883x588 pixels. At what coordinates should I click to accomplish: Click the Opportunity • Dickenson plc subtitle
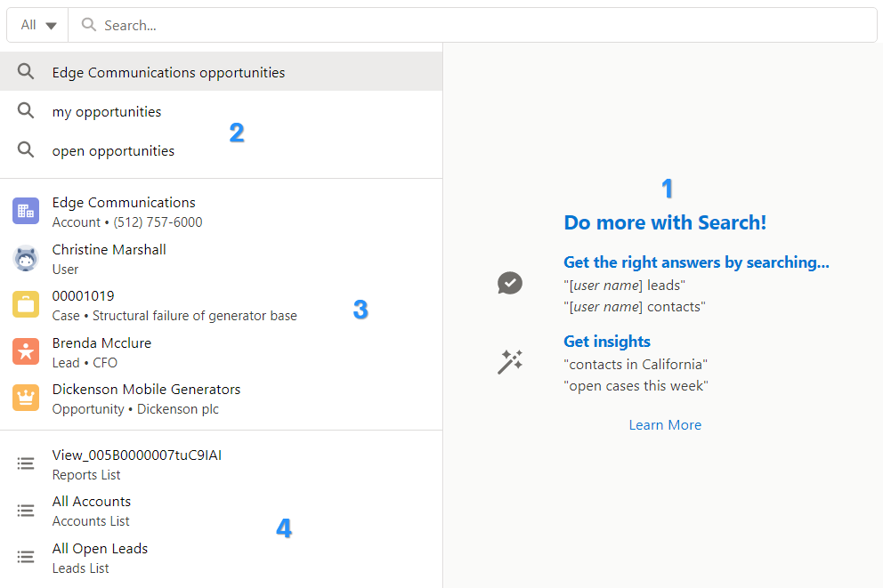click(x=135, y=409)
